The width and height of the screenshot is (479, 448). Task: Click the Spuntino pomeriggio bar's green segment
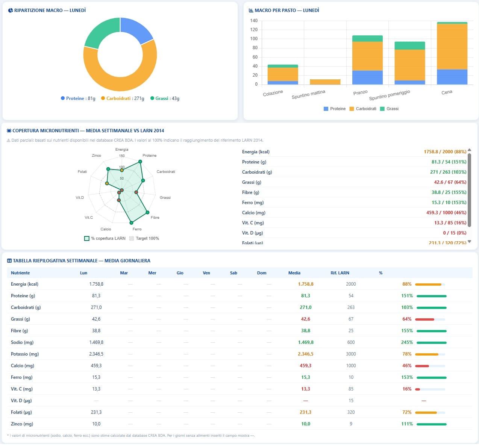[410, 45]
